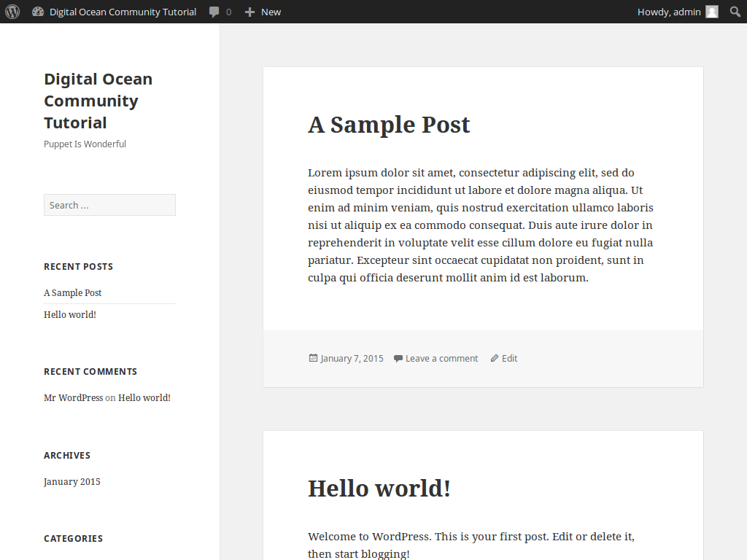
Task: Click the speech bubble icon by Leave a comment
Action: [398, 359]
